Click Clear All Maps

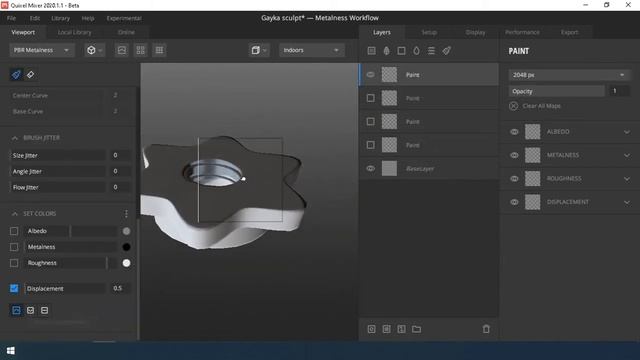pos(541,106)
